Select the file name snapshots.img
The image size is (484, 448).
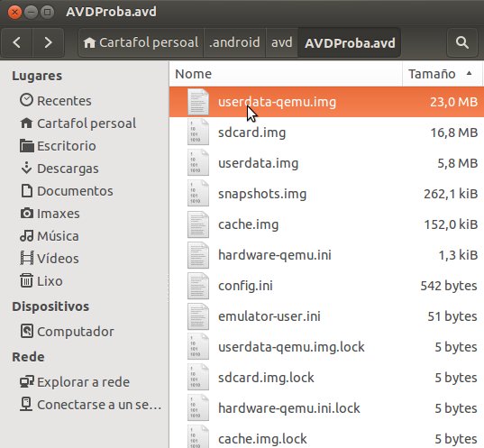click(262, 194)
